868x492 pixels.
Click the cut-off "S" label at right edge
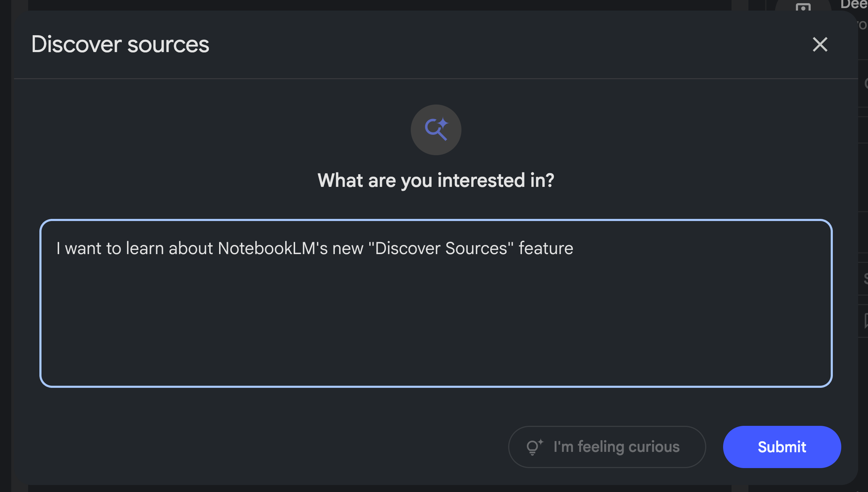(866, 278)
